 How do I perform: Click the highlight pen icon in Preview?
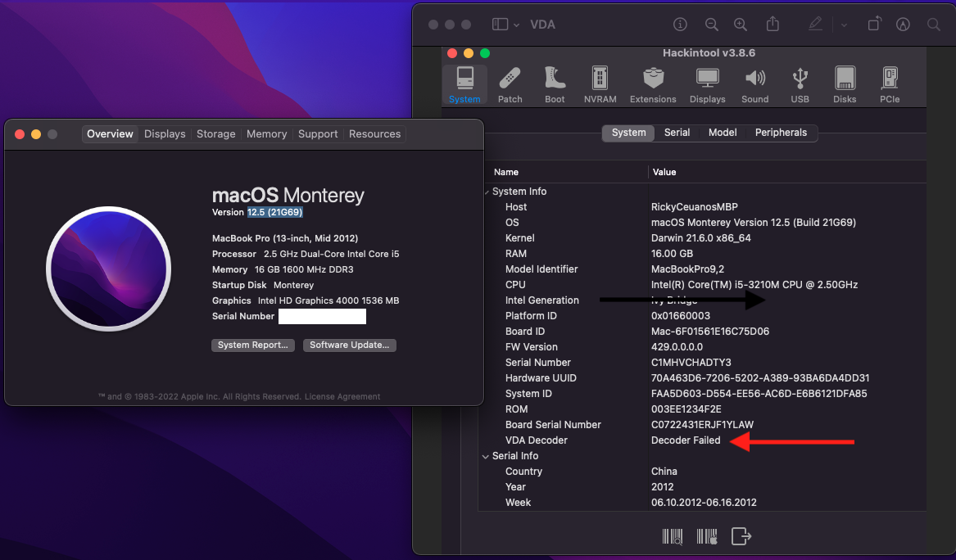pyautogui.click(x=815, y=24)
